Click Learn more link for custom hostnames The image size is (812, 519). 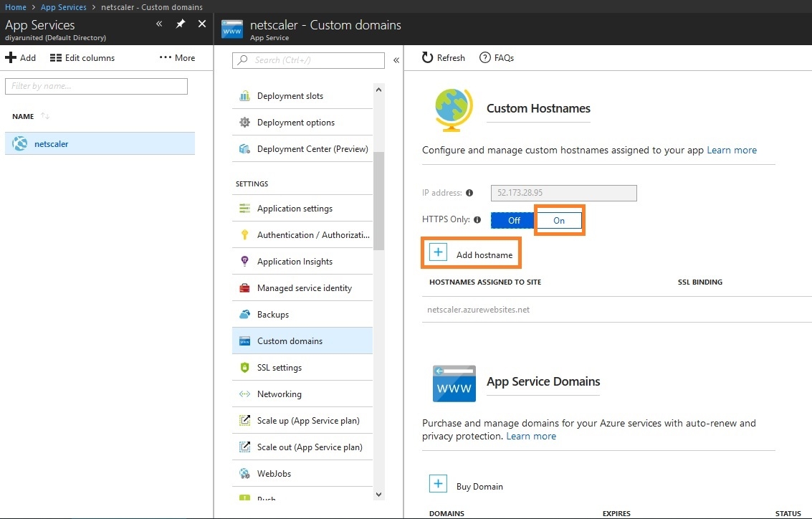pos(732,150)
